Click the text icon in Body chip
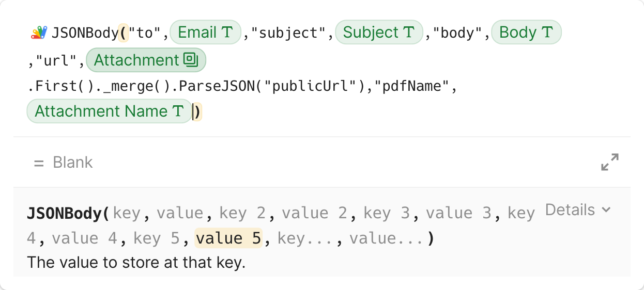Viewport: 644px width, 290px height. point(547,33)
